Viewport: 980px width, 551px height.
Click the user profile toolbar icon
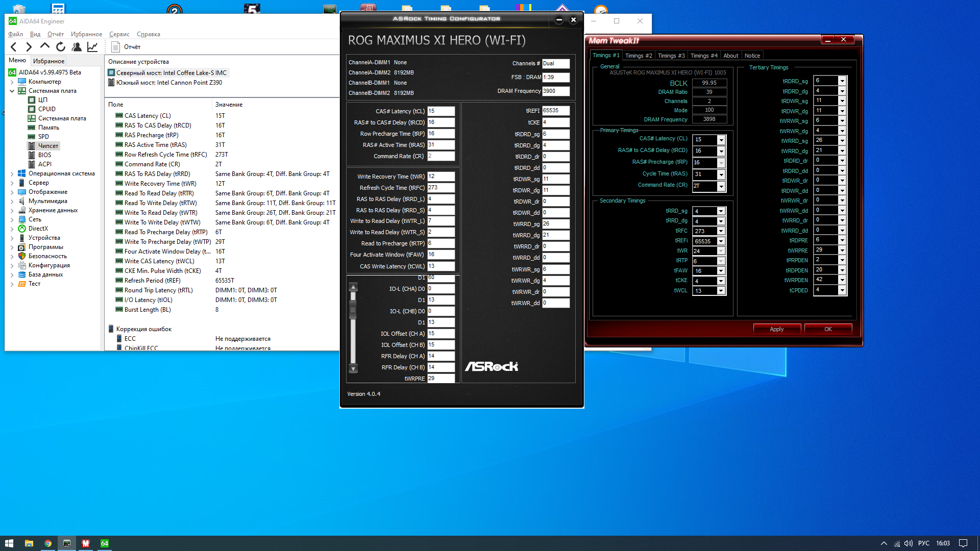77,47
